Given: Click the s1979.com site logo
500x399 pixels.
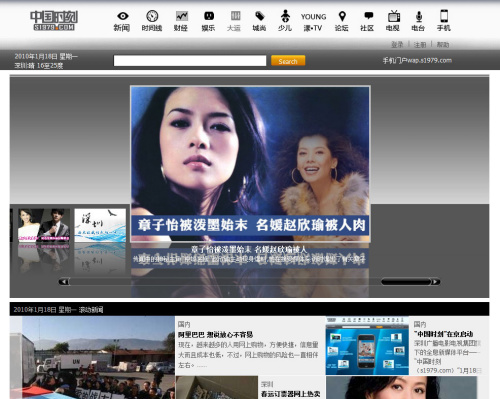Looking at the screenshot, I should [x=54, y=21].
